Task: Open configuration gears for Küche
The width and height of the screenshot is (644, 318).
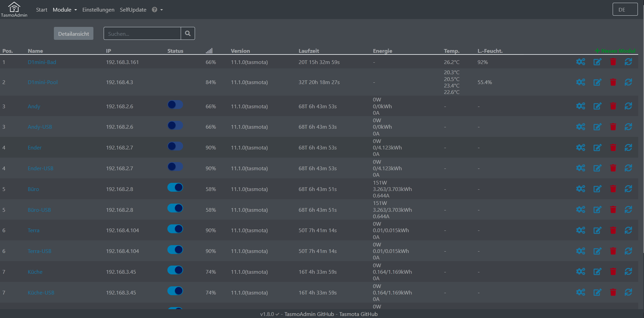Action: (581, 271)
